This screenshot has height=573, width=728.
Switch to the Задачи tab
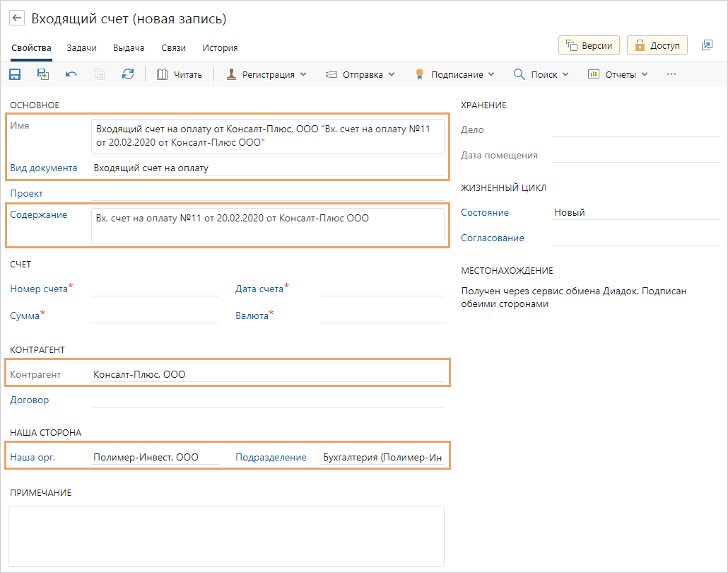82,48
